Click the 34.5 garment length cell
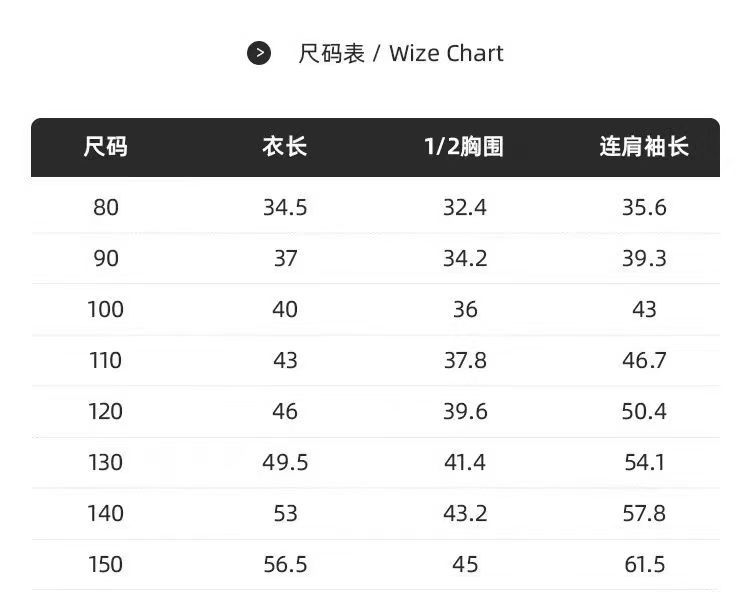 [285, 208]
